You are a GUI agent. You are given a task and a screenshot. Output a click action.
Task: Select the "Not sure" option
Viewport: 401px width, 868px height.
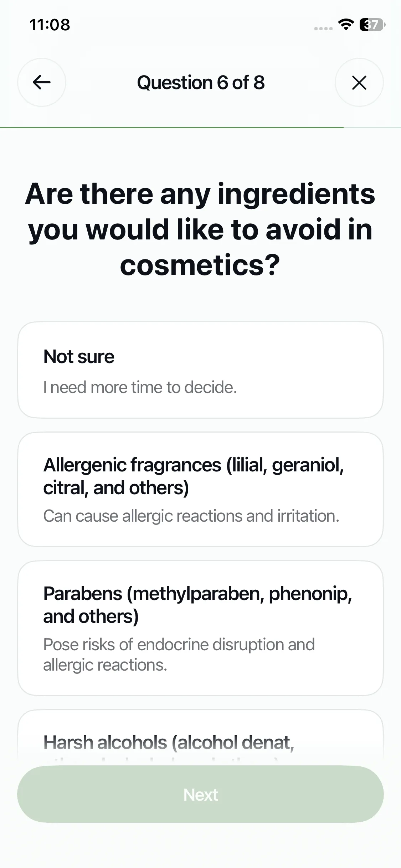pos(200,370)
